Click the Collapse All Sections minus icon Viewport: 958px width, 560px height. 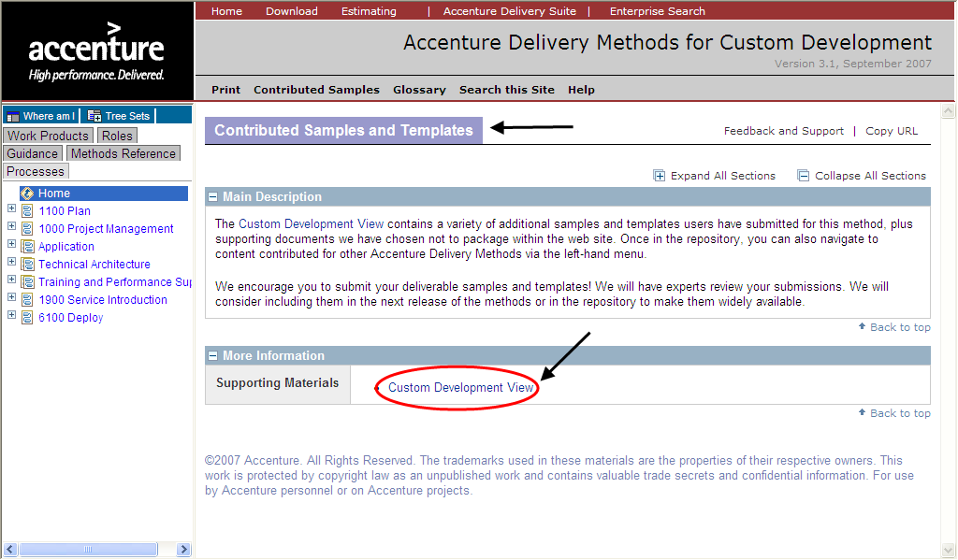click(x=804, y=176)
